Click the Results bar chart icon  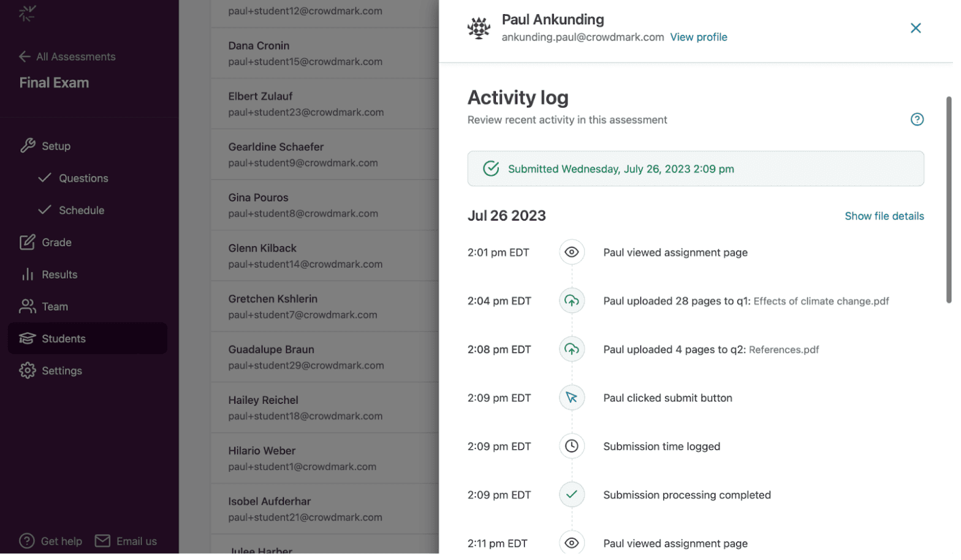tap(26, 274)
